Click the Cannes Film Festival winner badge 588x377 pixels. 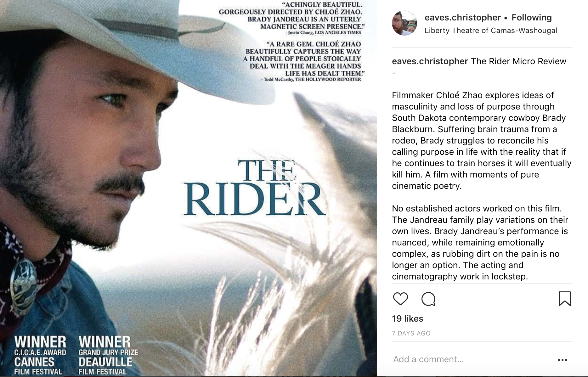pyautogui.click(x=40, y=355)
